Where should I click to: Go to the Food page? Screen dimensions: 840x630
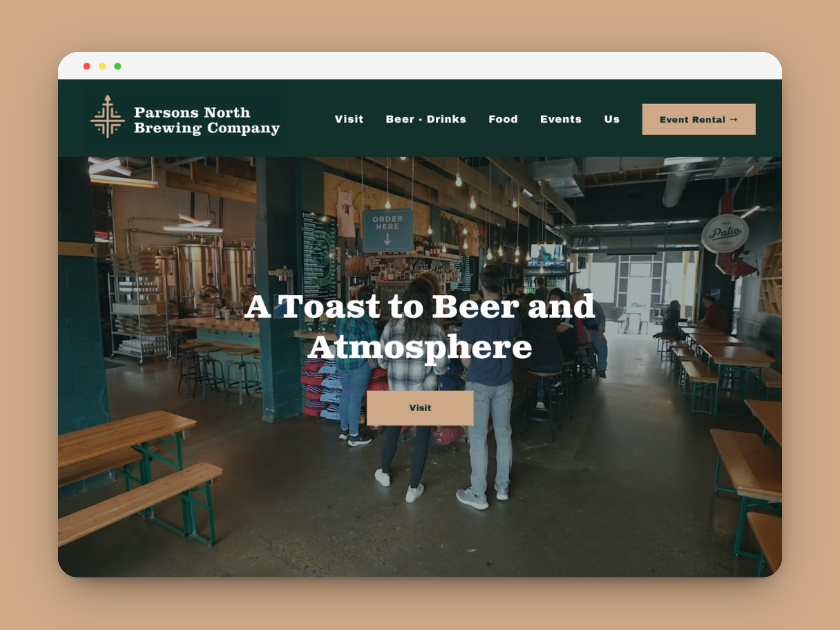(x=503, y=119)
